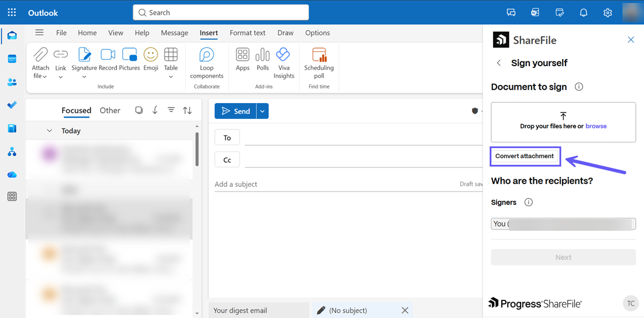The height and width of the screenshot is (318, 644).
Task: Click Document to sign info icon
Action: pos(578,87)
